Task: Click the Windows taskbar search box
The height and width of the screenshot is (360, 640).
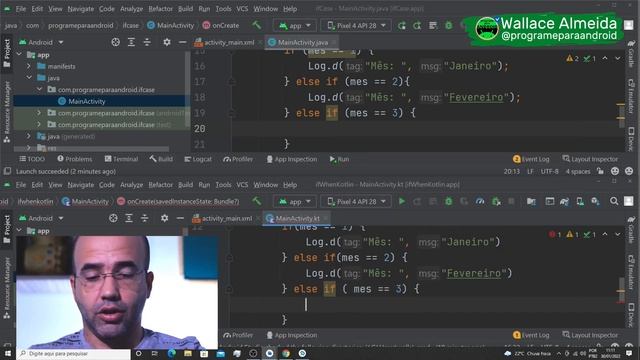Action: point(74,353)
